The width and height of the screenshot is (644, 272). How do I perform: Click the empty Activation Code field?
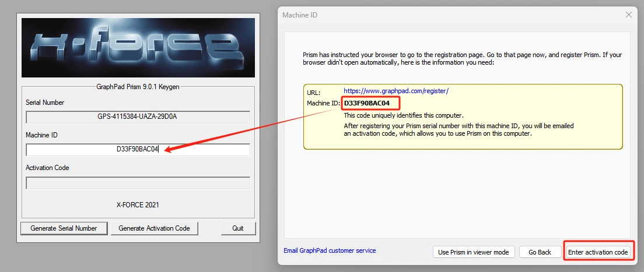(138, 183)
